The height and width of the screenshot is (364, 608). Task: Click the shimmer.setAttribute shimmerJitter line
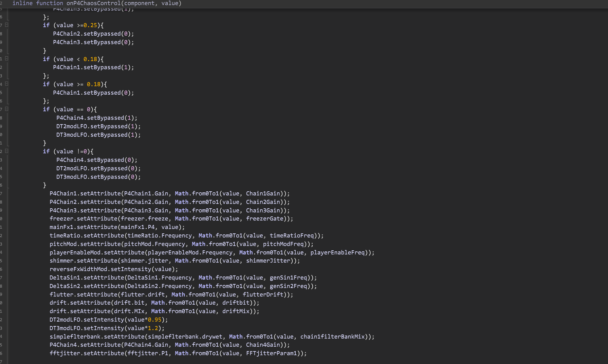[x=175, y=261]
